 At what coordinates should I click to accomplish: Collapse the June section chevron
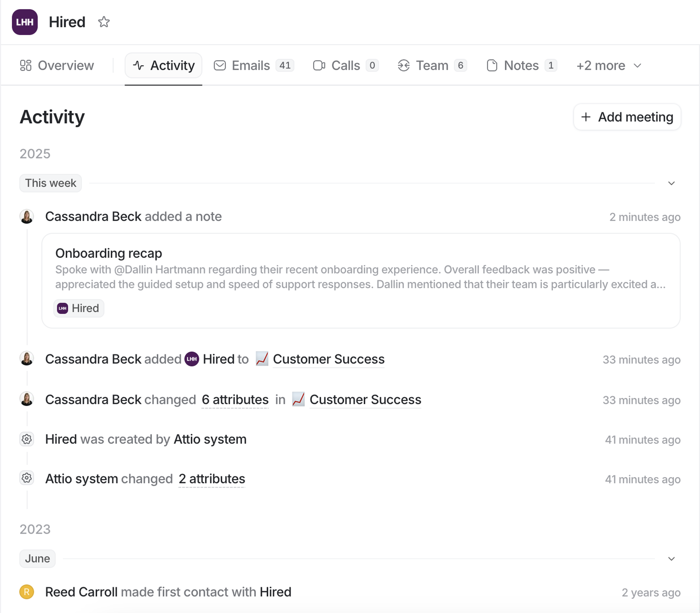pos(671,559)
